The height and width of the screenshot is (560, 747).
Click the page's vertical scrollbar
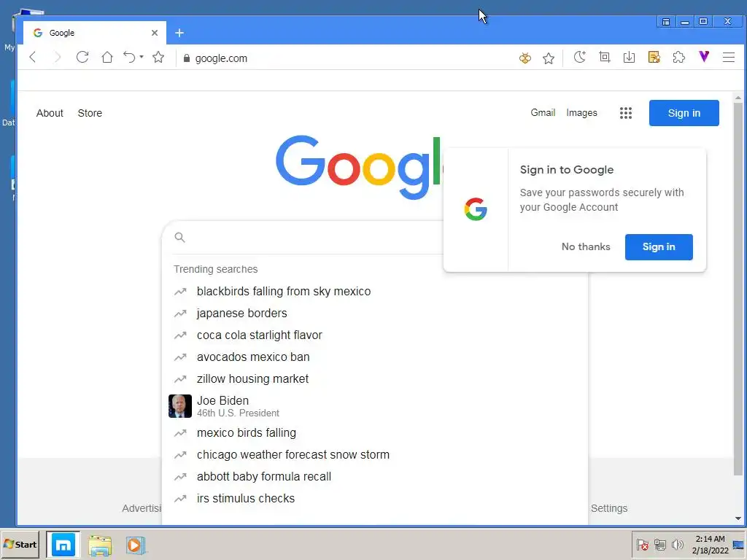[x=738, y=289]
